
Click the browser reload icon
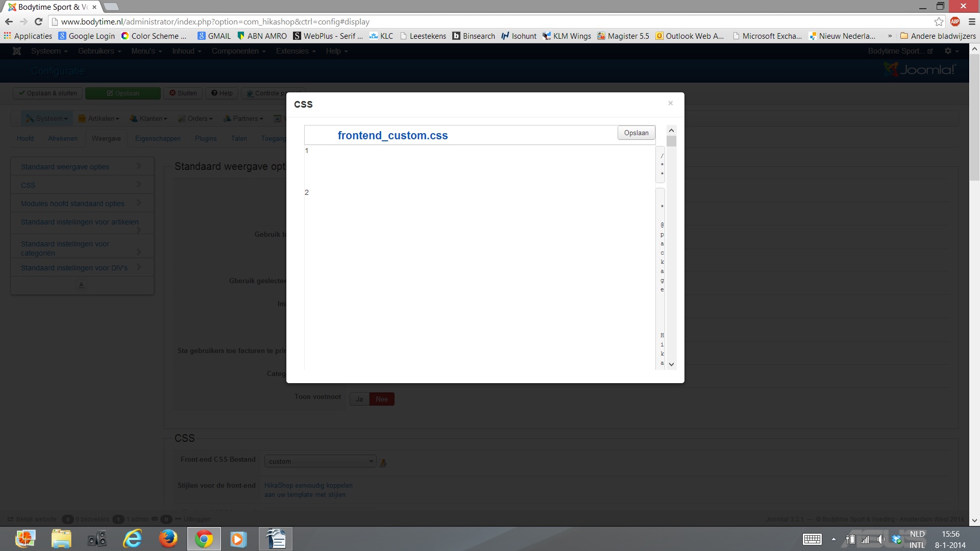pos(38,21)
